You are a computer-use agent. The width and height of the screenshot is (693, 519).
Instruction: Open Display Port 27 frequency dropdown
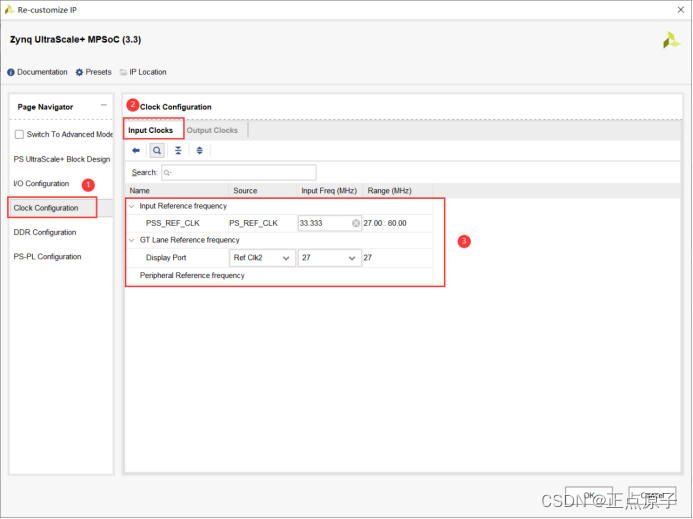[x=330, y=258]
